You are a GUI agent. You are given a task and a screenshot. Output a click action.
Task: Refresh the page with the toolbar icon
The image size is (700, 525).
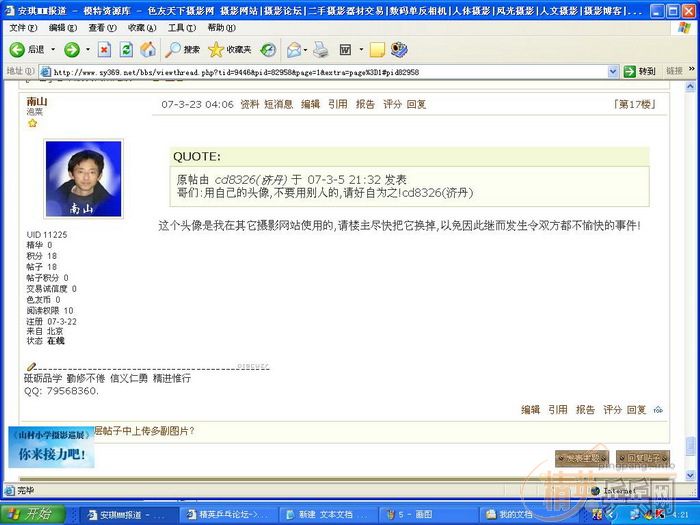tap(126, 49)
